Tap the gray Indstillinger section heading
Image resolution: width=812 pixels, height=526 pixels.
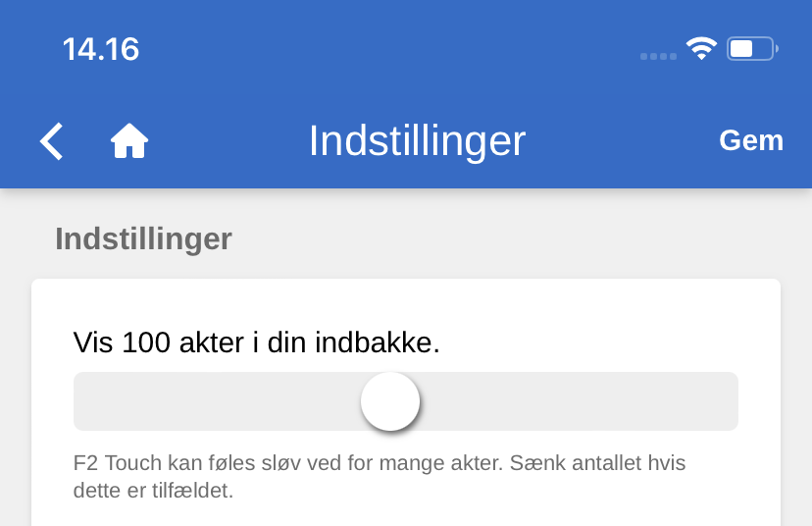[143, 238]
